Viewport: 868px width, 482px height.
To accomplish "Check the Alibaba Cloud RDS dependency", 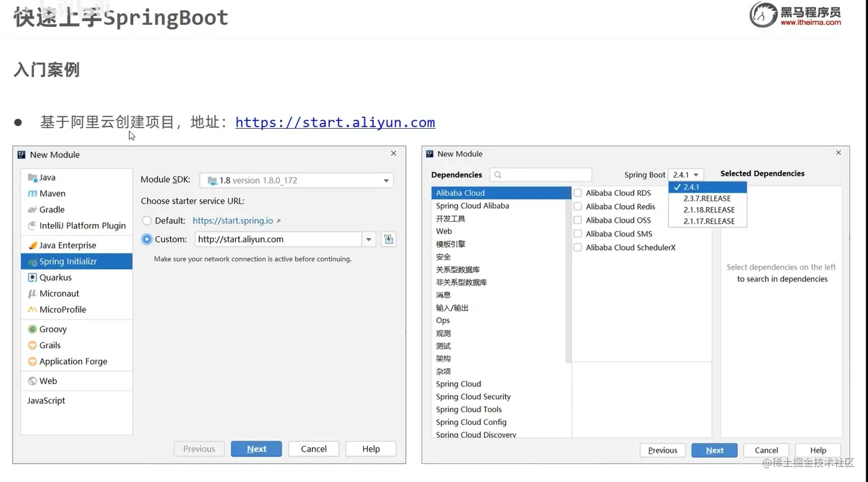I will click(x=577, y=192).
